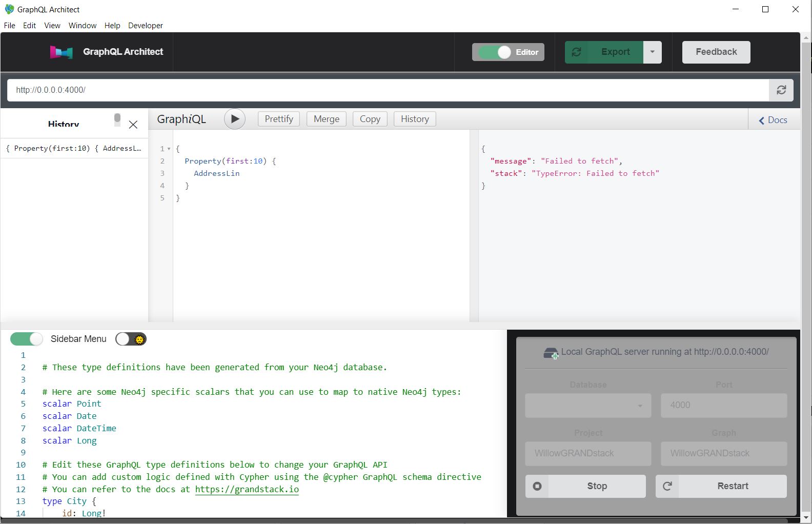Click the Graph field WillowGRANDstack
This screenshot has height=524, width=812.
click(724, 454)
